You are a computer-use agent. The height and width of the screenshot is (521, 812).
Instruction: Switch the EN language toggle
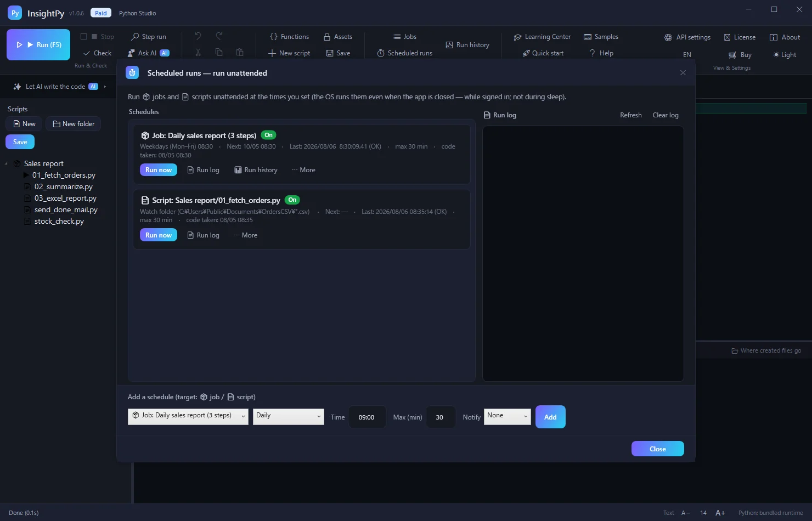coord(687,55)
